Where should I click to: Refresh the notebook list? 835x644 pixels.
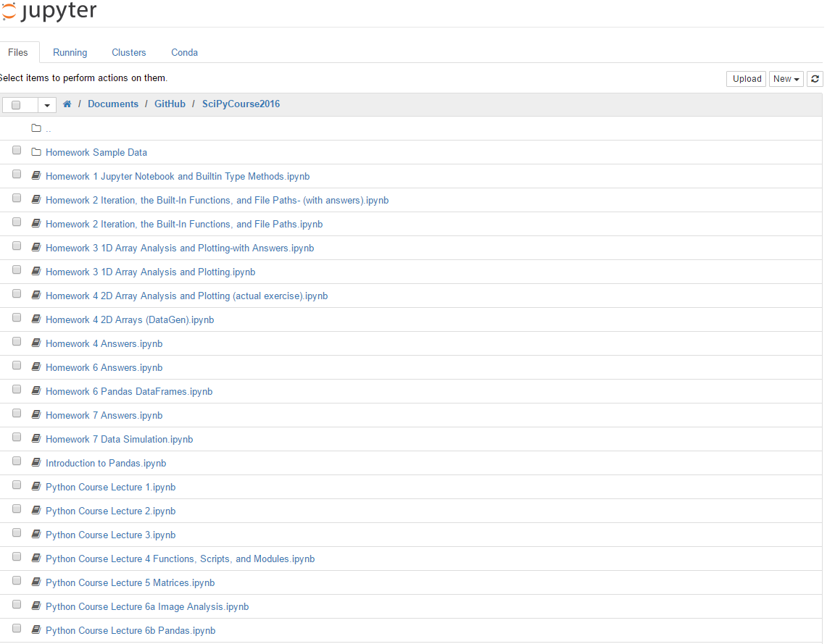point(815,79)
